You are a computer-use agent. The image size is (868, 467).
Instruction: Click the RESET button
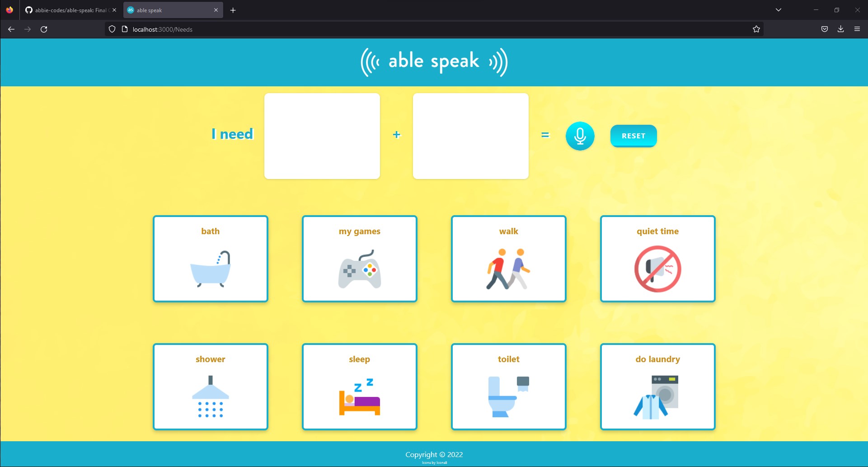coord(633,136)
